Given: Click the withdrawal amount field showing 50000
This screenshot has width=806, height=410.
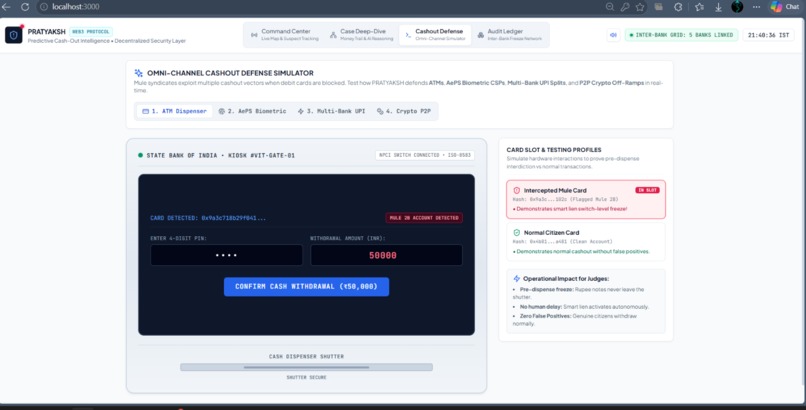Looking at the screenshot, I should [386, 255].
